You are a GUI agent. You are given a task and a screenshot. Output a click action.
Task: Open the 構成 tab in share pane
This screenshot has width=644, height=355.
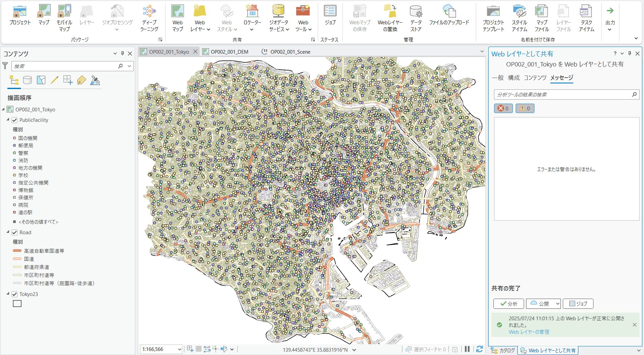point(514,78)
